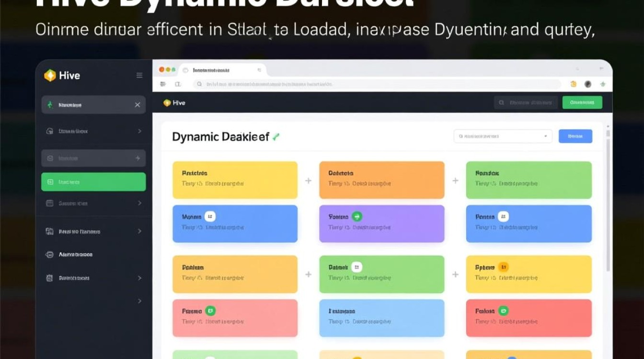Expand the sidebar item directly below the green one
644x359 pixels.
coord(139,203)
